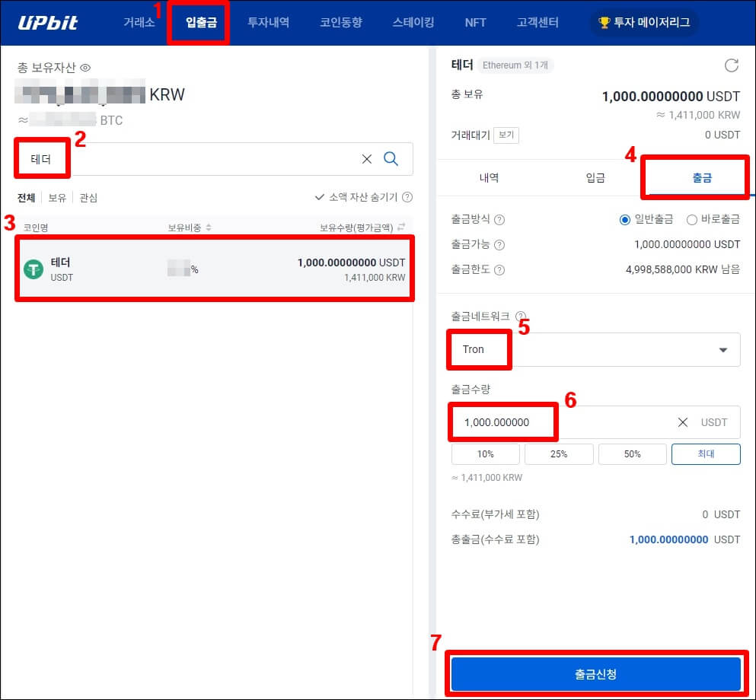756x700 pixels.
Task: Open 코인동향 menu
Action: pyautogui.click(x=341, y=23)
